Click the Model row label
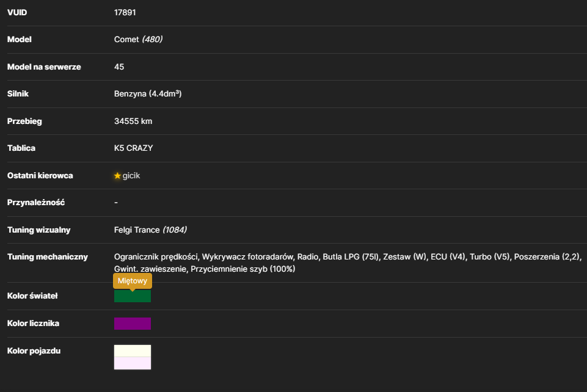Image resolution: width=587 pixels, height=392 pixels. [20, 39]
